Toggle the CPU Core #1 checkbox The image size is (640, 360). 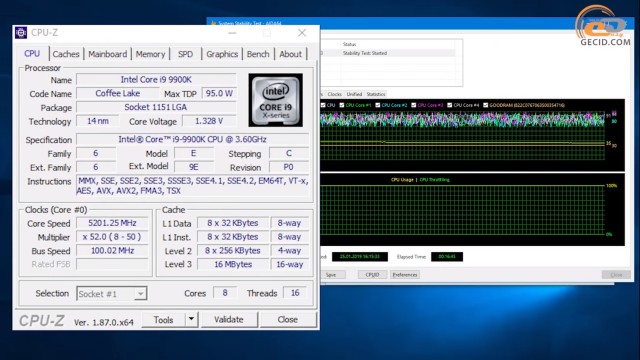[342, 105]
